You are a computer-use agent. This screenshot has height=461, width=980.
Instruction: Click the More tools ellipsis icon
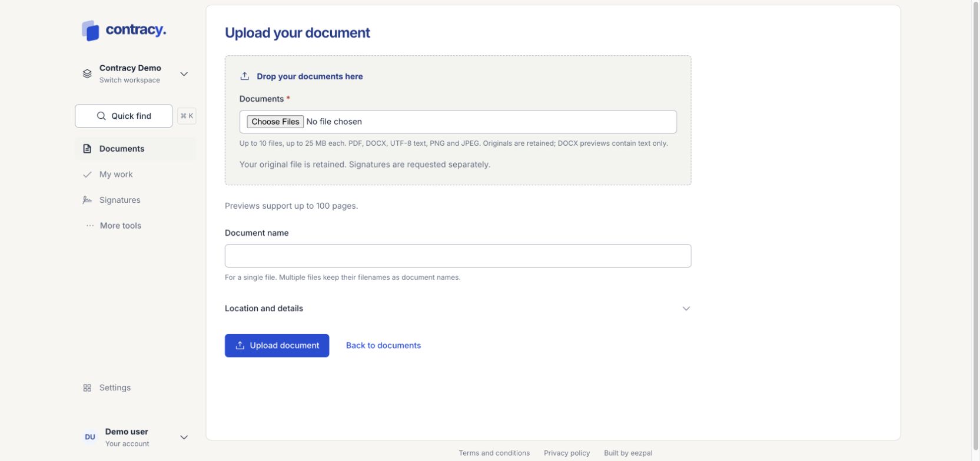(x=89, y=226)
